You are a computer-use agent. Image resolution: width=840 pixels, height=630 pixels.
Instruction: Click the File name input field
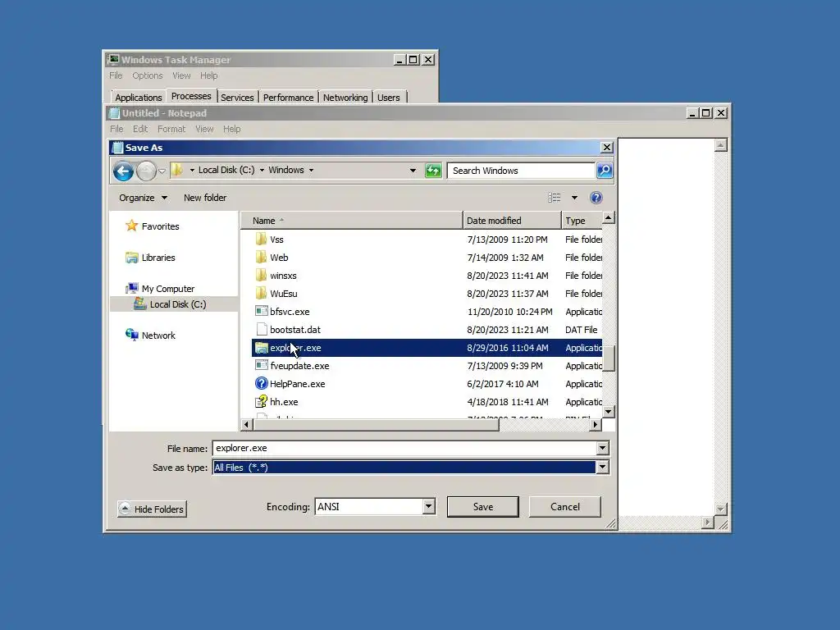tap(404, 448)
